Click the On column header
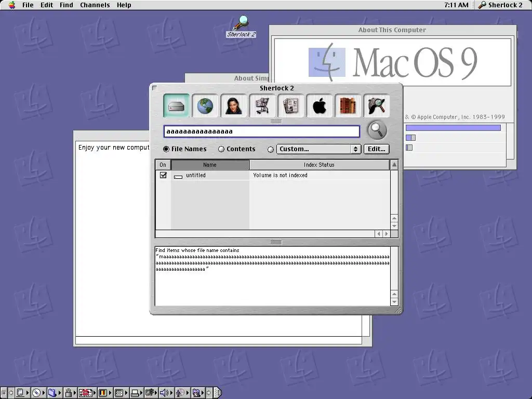The height and width of the screenshot is (399, 532). (x=163, y=165)
